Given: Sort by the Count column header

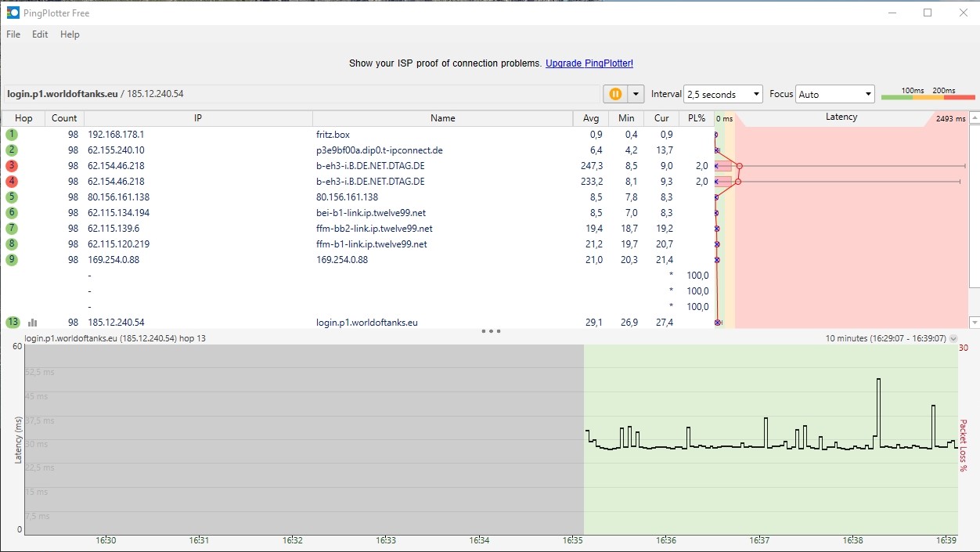Looking at the screenshot, I should click(64, 118).
